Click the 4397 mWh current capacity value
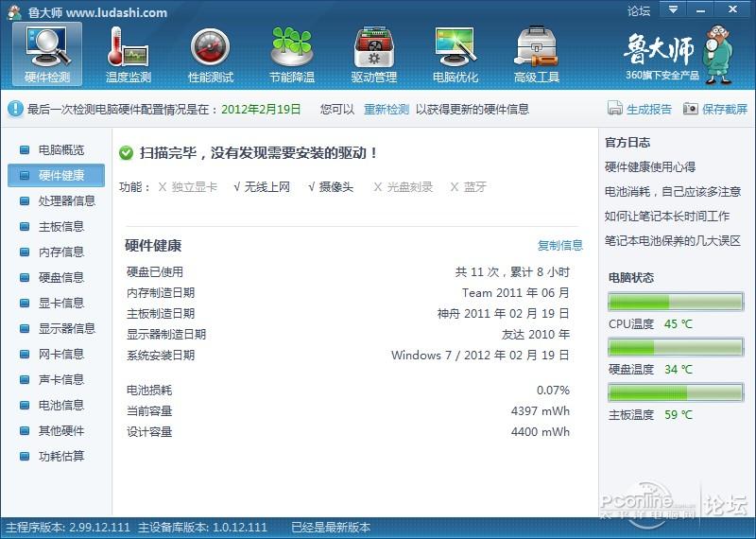 tap(541, 411)
